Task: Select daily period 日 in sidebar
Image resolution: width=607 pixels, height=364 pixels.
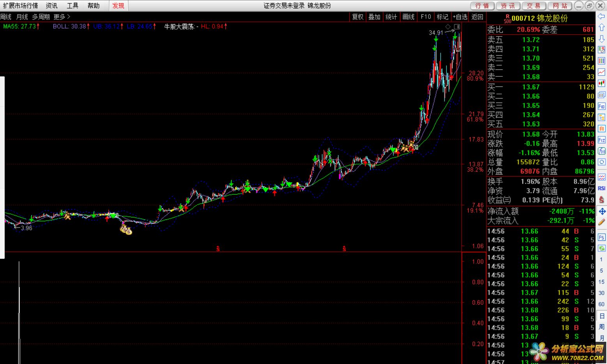Action: [x=602, y=316]
